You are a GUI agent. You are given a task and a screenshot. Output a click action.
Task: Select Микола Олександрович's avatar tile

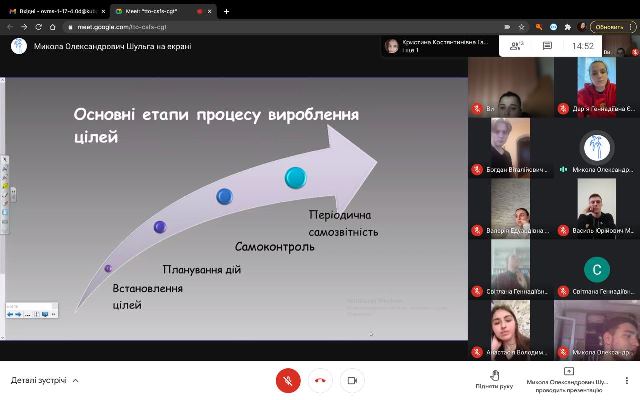[x=597, y=148]
